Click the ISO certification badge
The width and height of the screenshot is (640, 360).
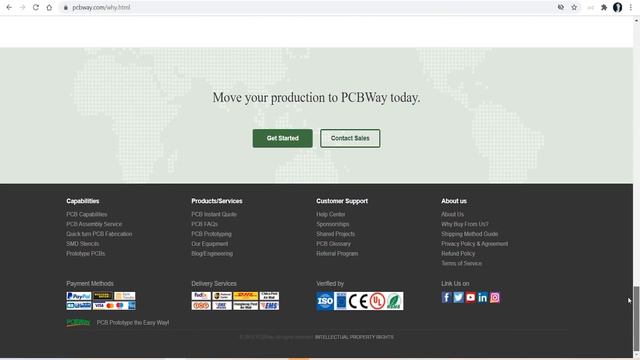coord(325,301)
